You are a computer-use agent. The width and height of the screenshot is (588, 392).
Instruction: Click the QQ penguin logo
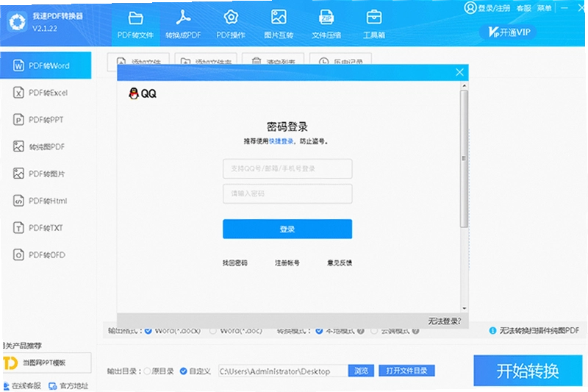pos(134,93)
